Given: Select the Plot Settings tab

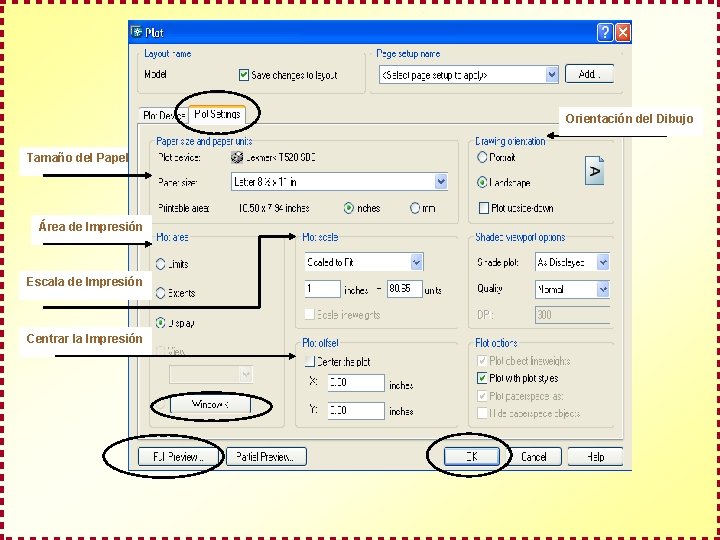Looking at the screenshot, I should pyautogui.click(x=217, y=114).
